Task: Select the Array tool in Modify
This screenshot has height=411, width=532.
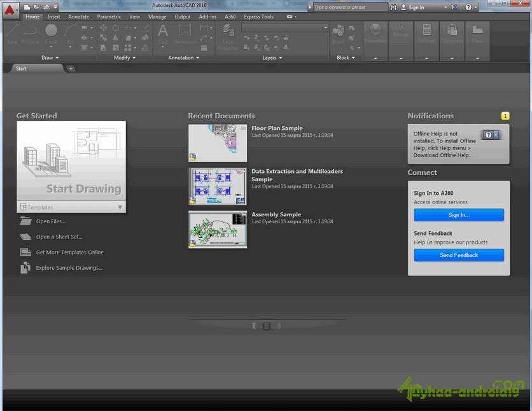Action: pyautogui.click(x=128, y=48)
